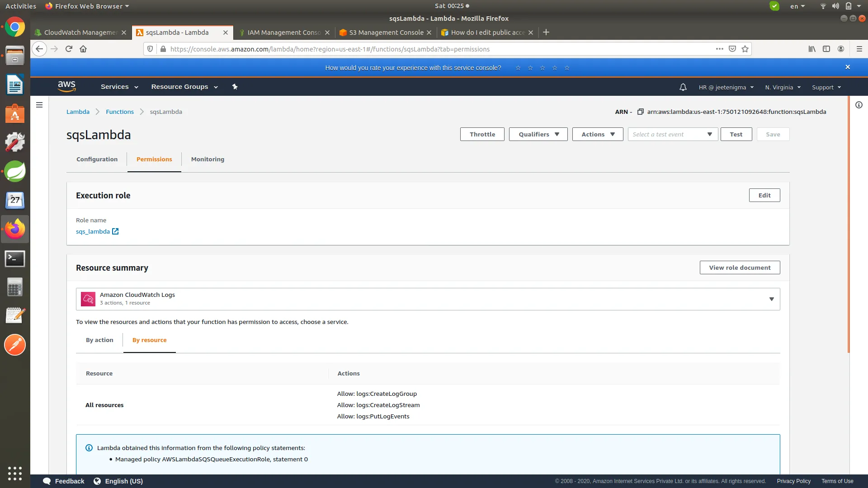Screen dimensions: 868x488
Task: Open the sqs_lambda role link
Action: (93, 231)
